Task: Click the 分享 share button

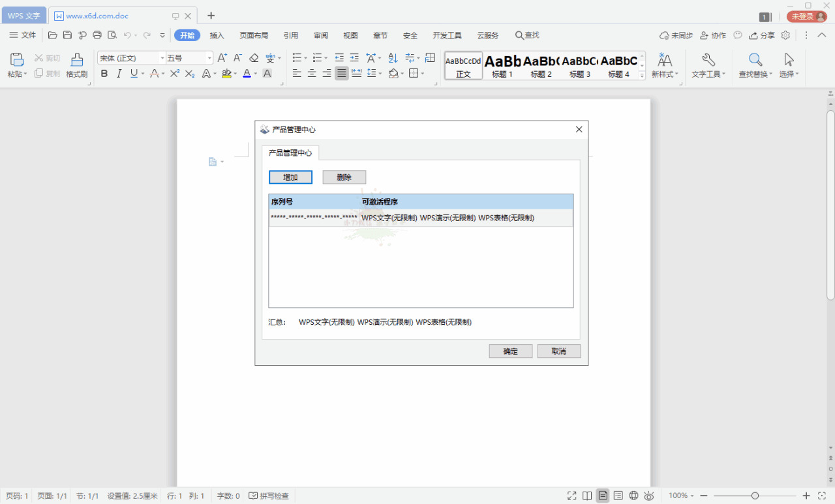Action: (762, 35)
